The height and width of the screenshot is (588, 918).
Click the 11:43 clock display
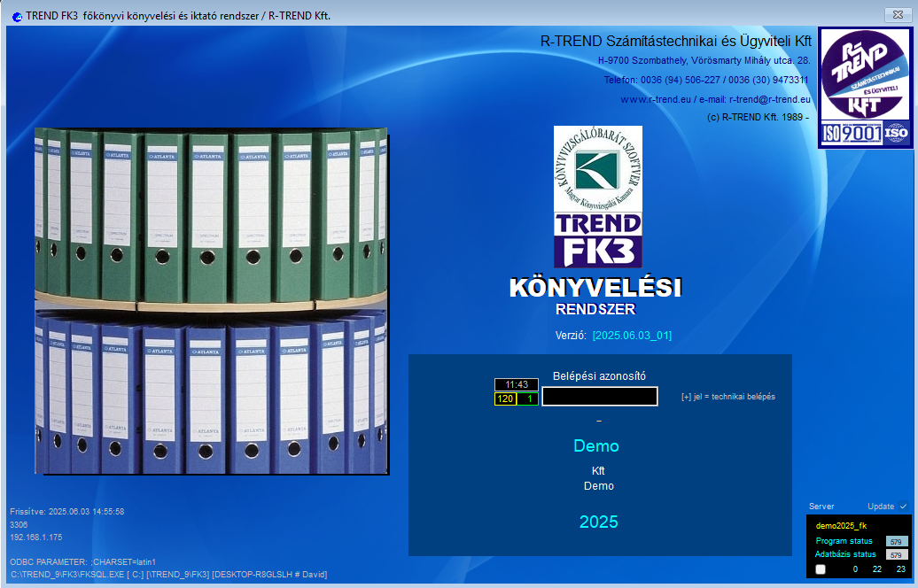pyautogui.click(x=516, y=384)
